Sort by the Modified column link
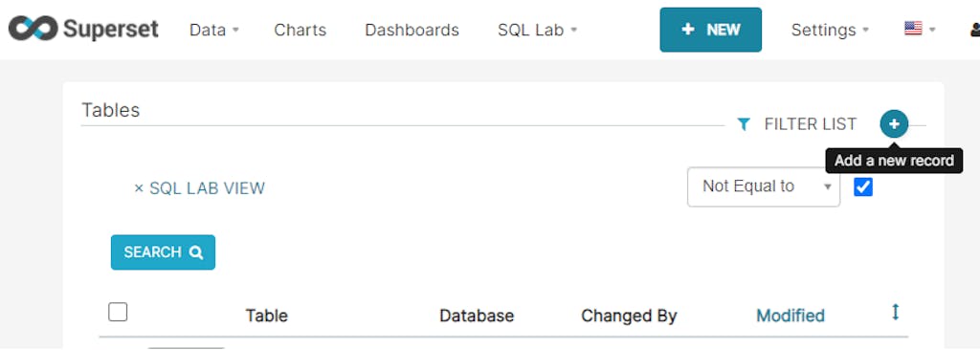 790,316
